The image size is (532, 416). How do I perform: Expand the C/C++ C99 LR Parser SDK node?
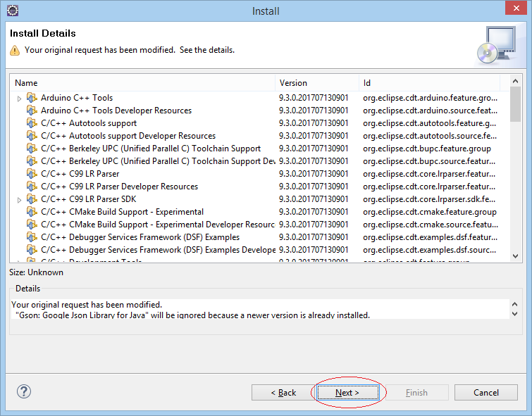tap(19, 200)
